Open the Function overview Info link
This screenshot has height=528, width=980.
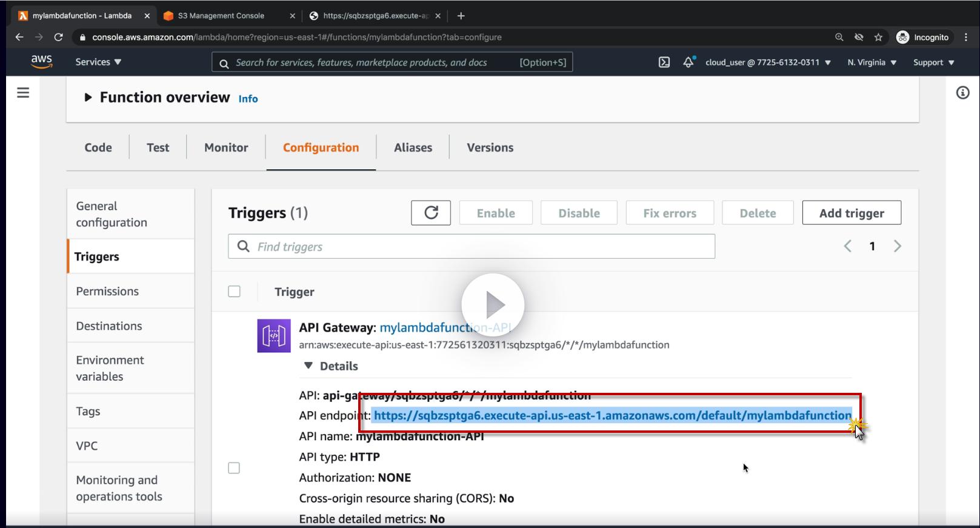[x=248, y=99]
